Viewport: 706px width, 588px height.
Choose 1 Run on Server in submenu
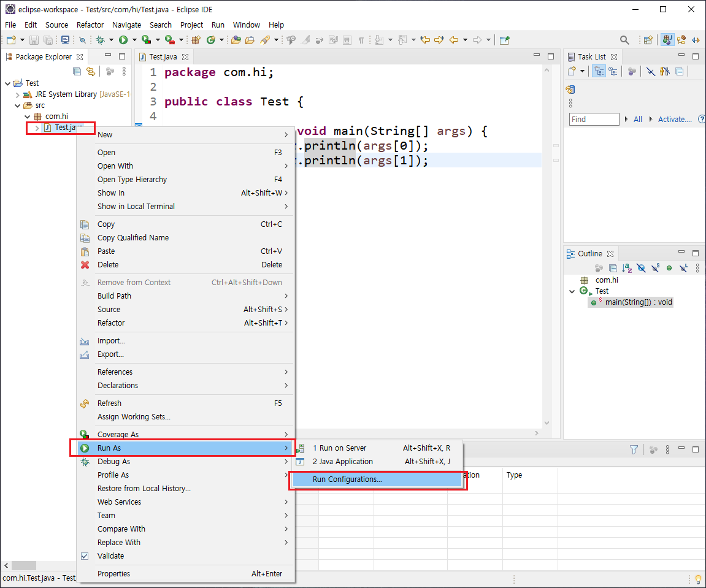coord(377,448)
